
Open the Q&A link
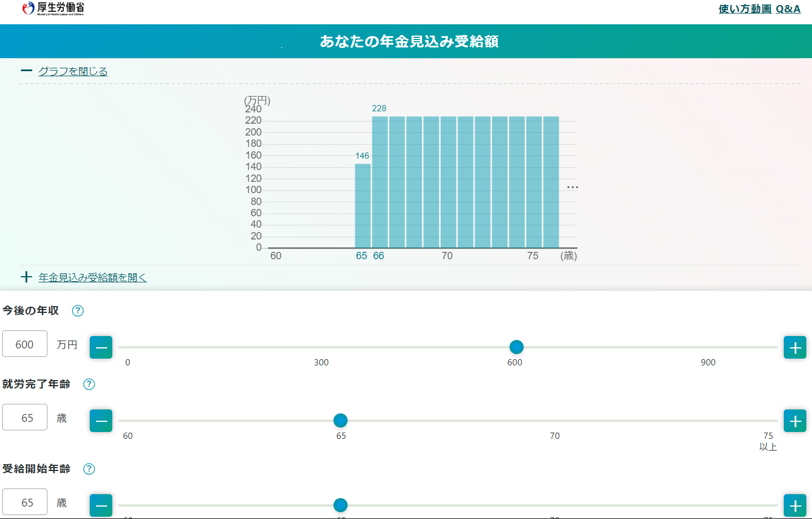coord(788,9)
